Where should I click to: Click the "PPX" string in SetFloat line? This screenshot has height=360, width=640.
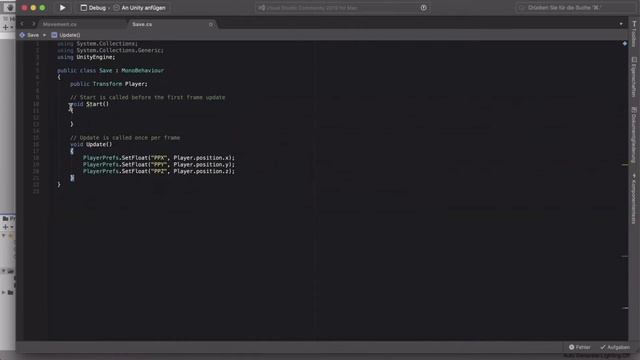pyautogui.click(x=159, y=158)
